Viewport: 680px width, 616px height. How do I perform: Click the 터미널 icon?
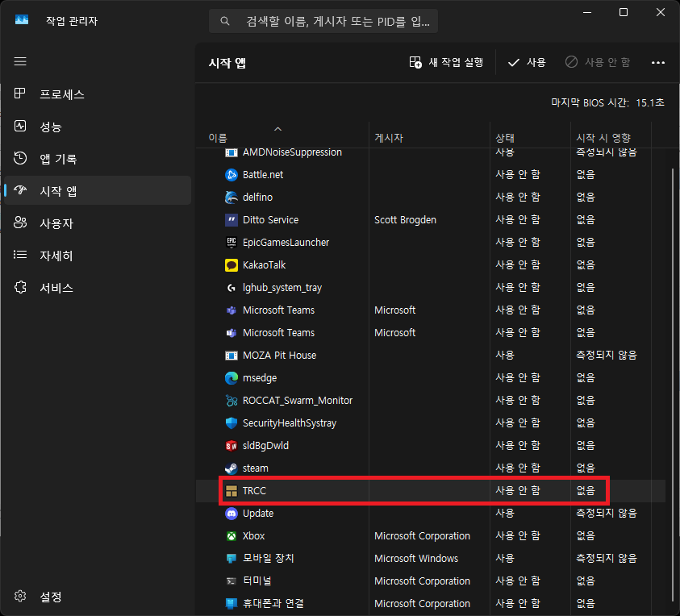coord(232,581)
